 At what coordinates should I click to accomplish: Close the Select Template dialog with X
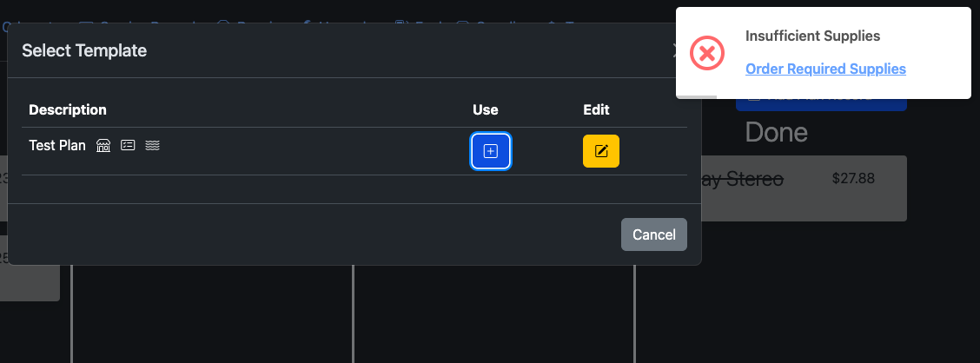(675, 51)
